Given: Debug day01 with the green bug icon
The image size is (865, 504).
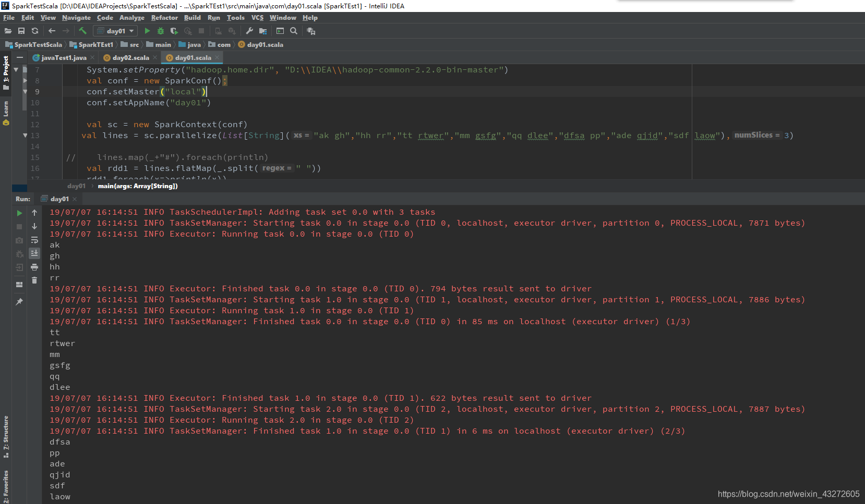Looking at the screenshot, I should pos(161,31).
